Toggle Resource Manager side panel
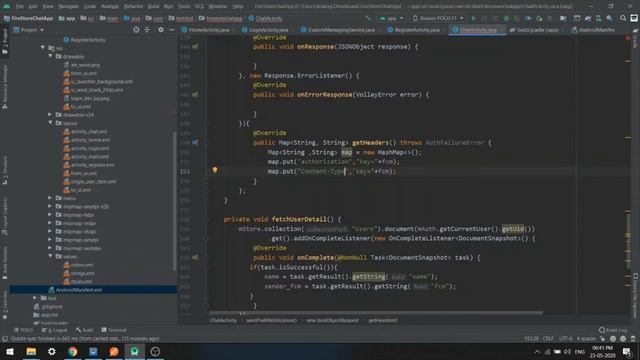The image size is (640, 360). tap(4, 88)
